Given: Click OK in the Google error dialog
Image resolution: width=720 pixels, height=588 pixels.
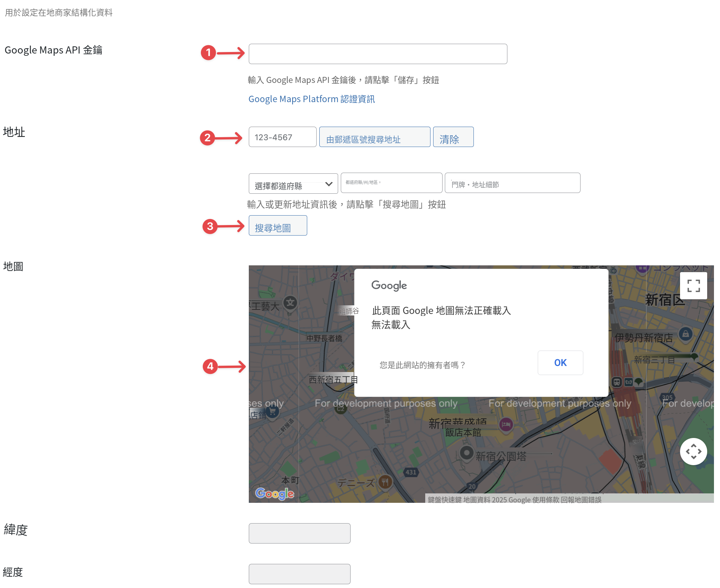Looking at the screenshot, I should point(560,363).
